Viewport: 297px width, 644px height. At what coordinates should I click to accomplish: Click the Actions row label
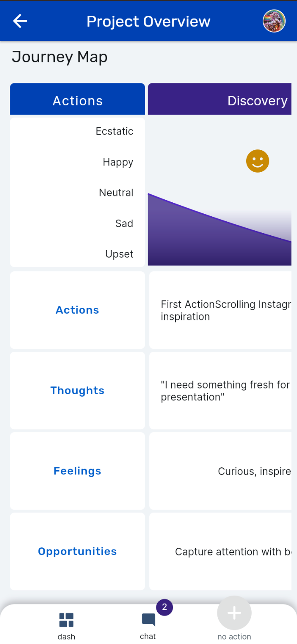(x=78, y=310)
